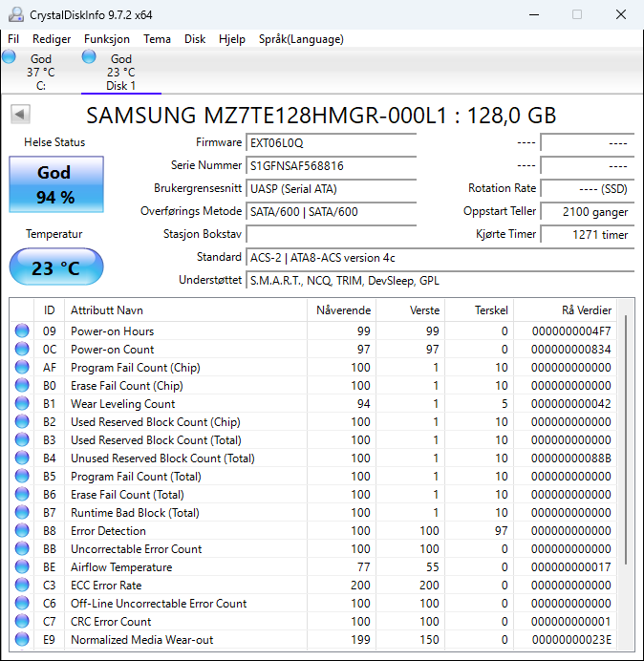644x661 pixels.
Task: Click status orb of Power-on Count row
Action: [x=22, y=349]
